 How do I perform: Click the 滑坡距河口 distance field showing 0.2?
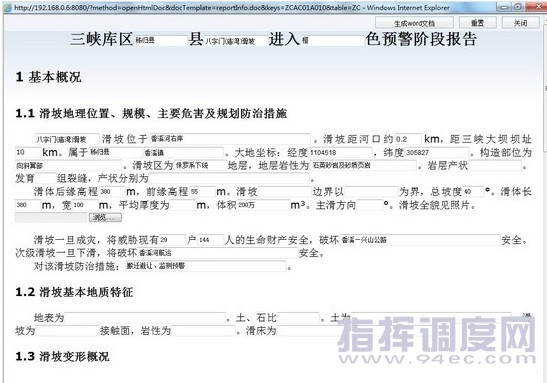pos(408,139)
